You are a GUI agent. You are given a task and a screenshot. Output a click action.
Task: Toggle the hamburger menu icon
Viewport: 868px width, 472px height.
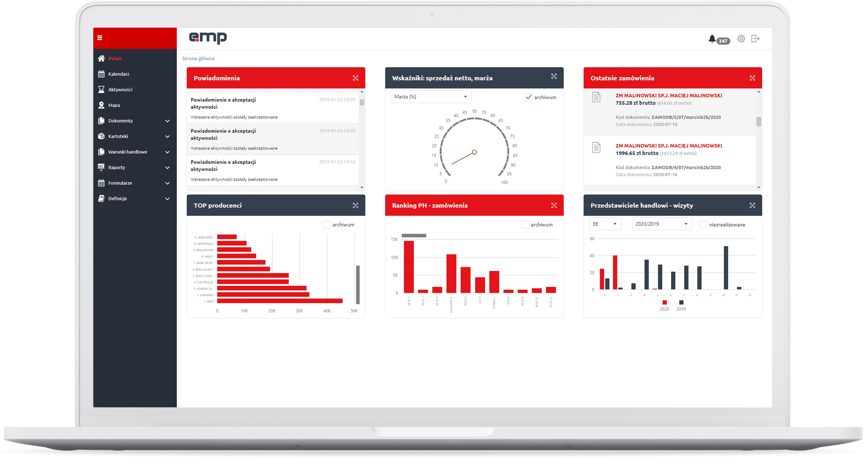click(x=100, y=38)
